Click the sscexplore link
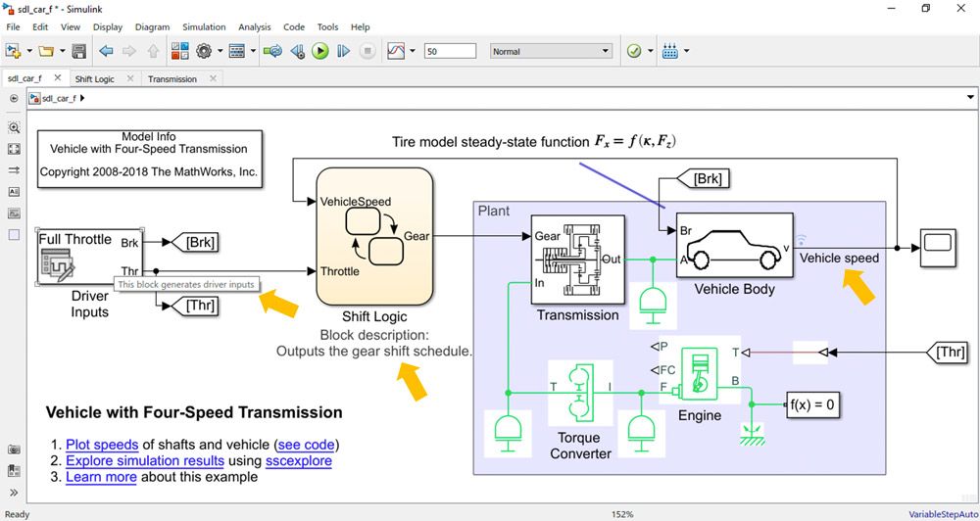This screenshot has width=980, height=521. tap(299, 461)
